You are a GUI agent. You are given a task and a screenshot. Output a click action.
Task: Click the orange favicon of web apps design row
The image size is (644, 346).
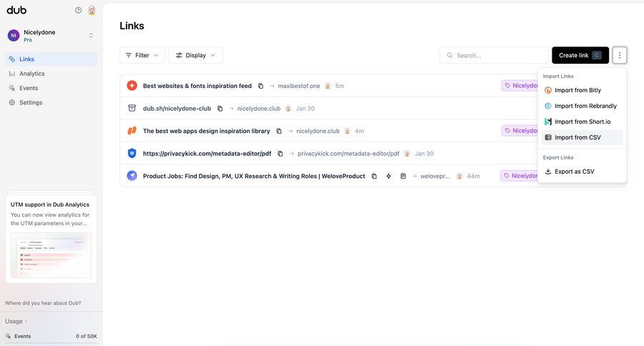132,131
